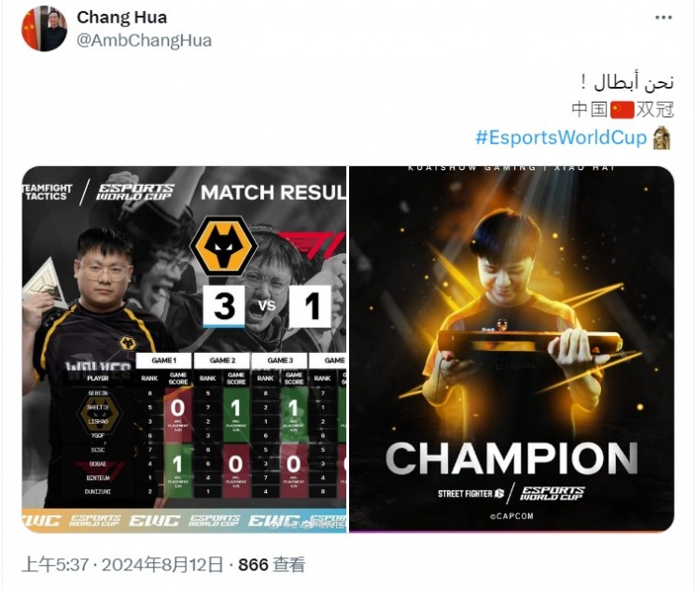Click the golden trophy emoji beside the hashtag

click(662, 137)
